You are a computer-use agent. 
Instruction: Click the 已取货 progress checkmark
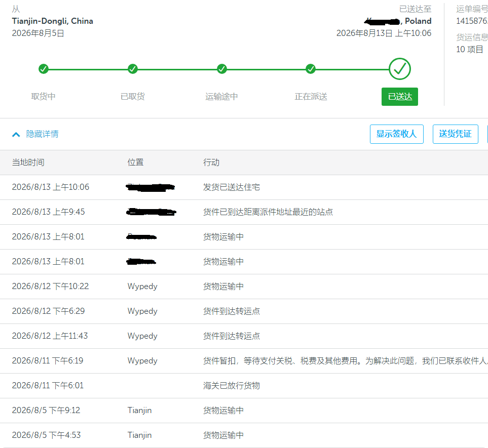(x=133, y=69)
